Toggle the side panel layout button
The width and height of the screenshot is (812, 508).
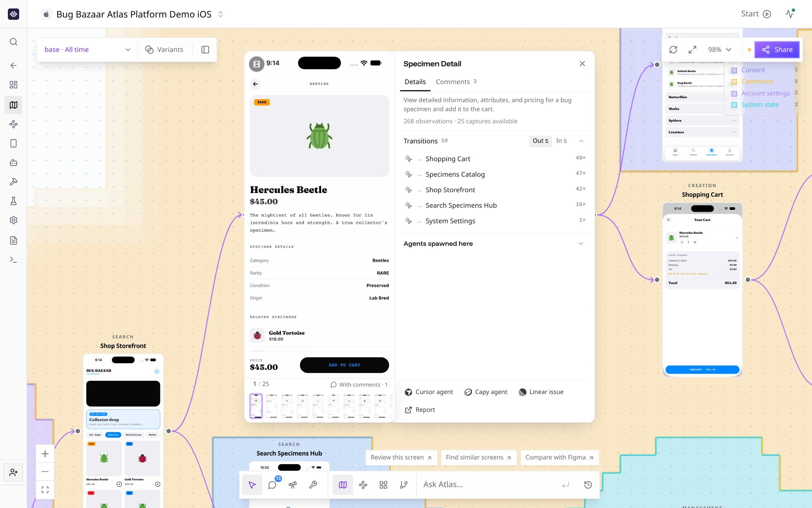[205, 50]
